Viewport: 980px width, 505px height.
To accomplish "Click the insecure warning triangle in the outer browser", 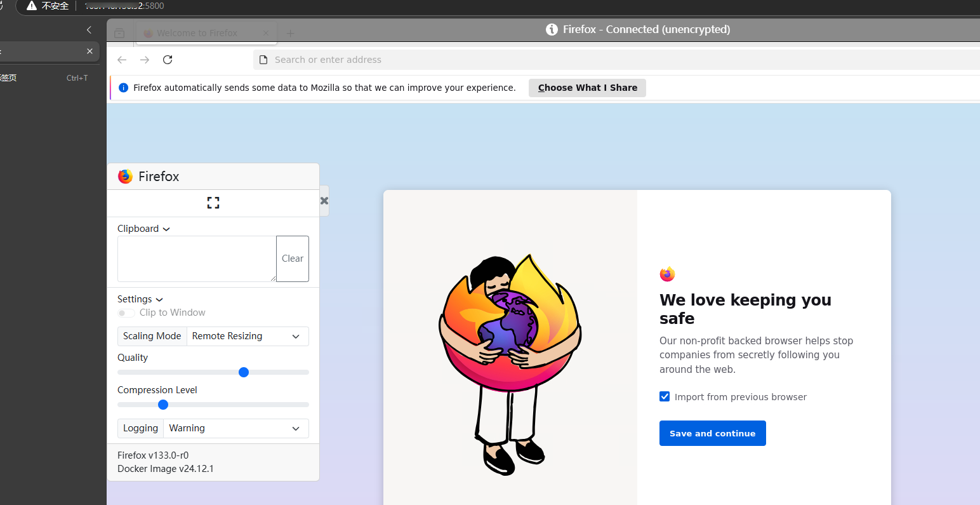I will click(x=32, y=6).
